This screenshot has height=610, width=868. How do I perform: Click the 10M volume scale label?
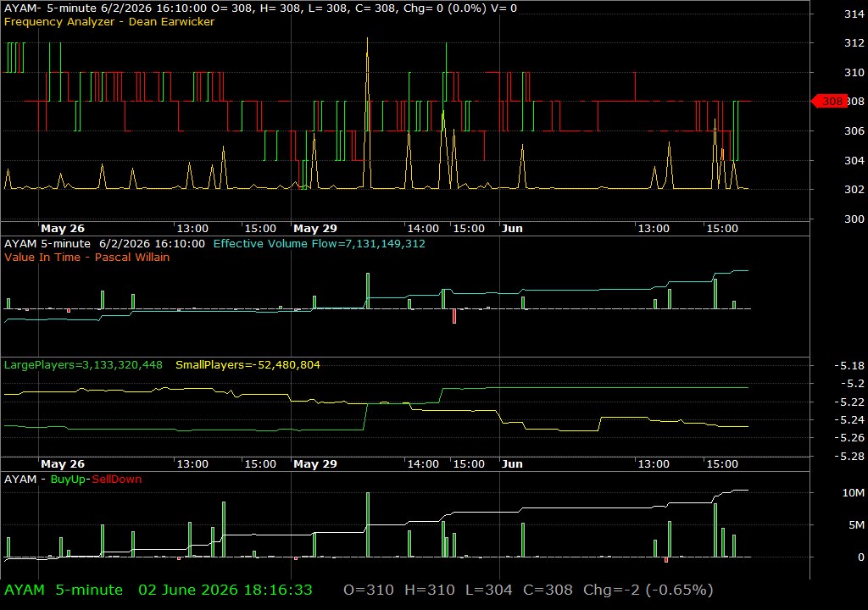(x=853, y=492)
